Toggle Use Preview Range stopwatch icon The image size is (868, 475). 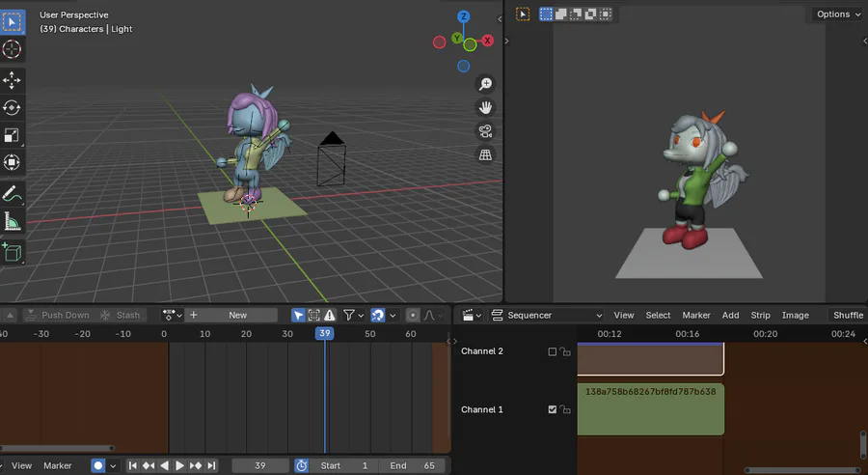pyautogui.click(x=302, y=466)
